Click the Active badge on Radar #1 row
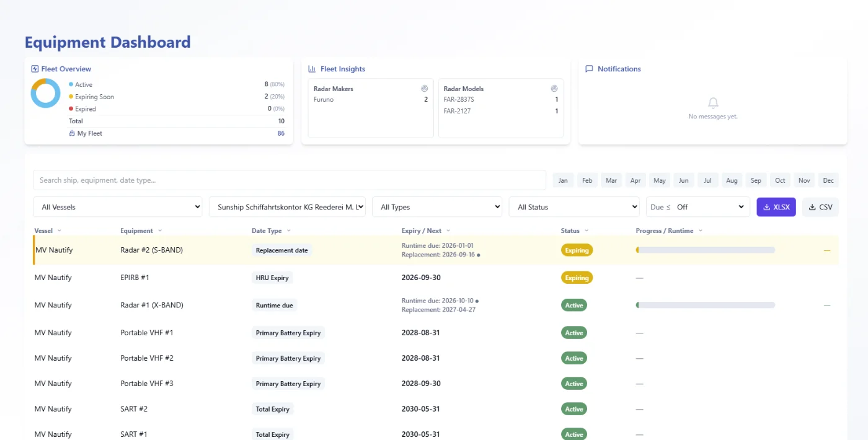The width and height of the screenshot is (868, 440). tap(574, 305)
